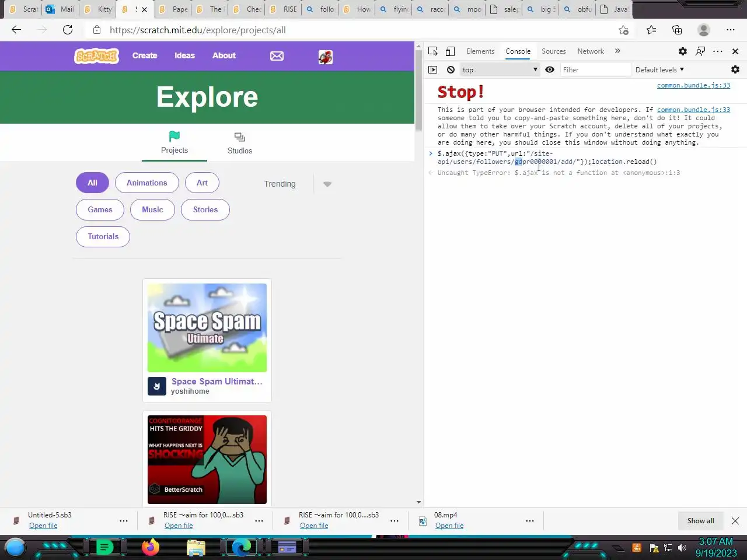Click Ideas in the Scratch navbar

pos(184,56)
